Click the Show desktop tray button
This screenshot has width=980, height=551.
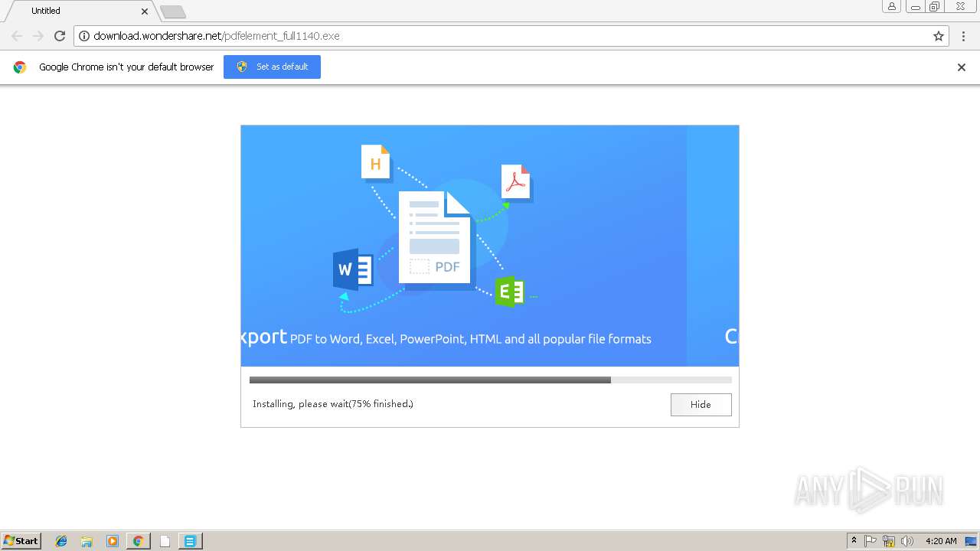pyautogui.click(x=971, y=541)
